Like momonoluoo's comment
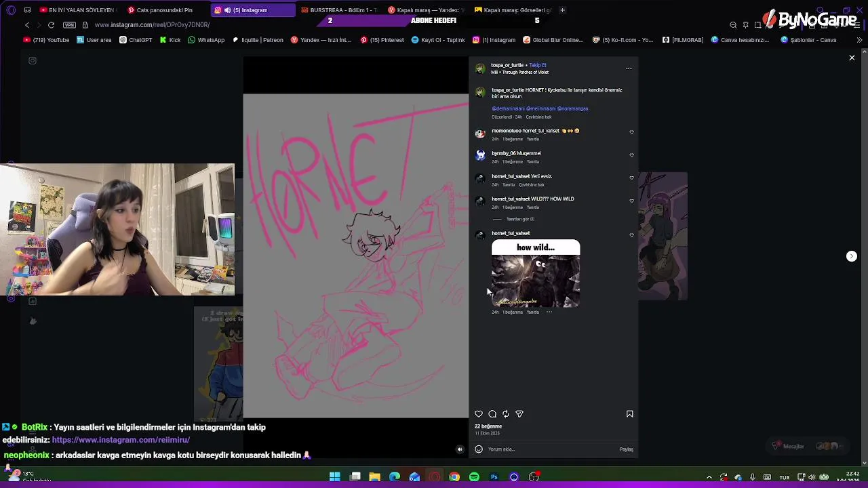Image resolution: width=868 pixels, height=488 pixels. click(631, 132)
